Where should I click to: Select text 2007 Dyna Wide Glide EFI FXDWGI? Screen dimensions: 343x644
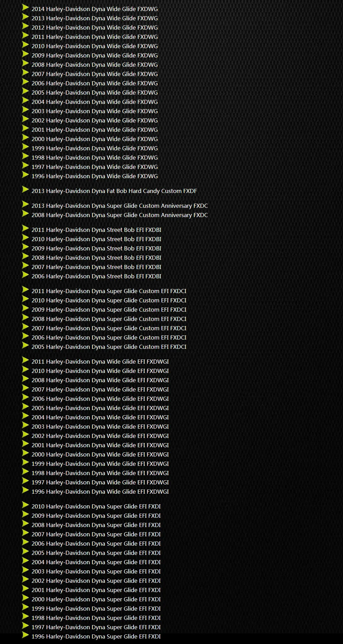click(x=100, y=389)
